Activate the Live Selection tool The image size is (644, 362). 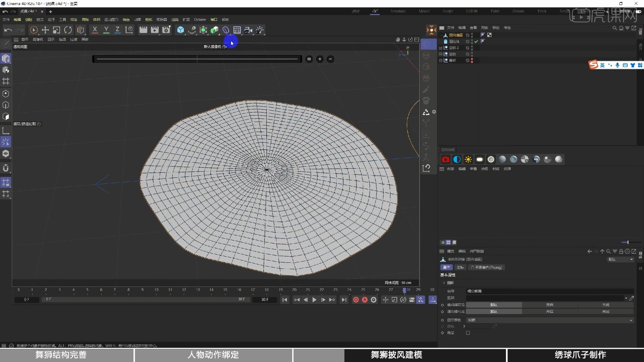tap(34, 30)
